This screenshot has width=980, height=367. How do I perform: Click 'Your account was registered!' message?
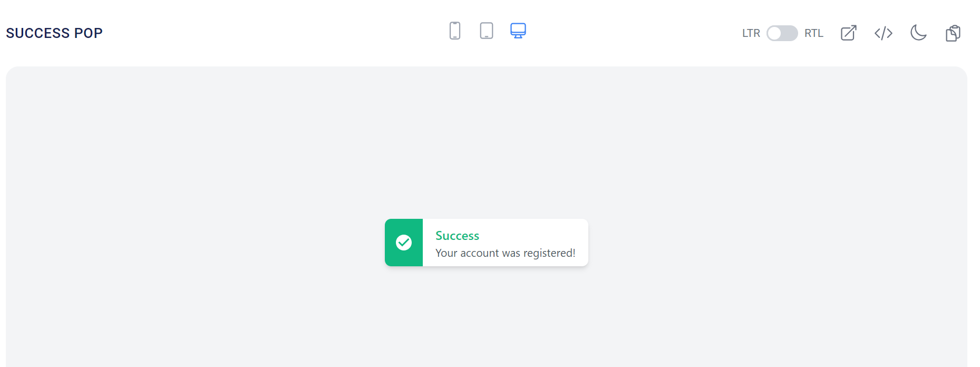tap(505, 253)
